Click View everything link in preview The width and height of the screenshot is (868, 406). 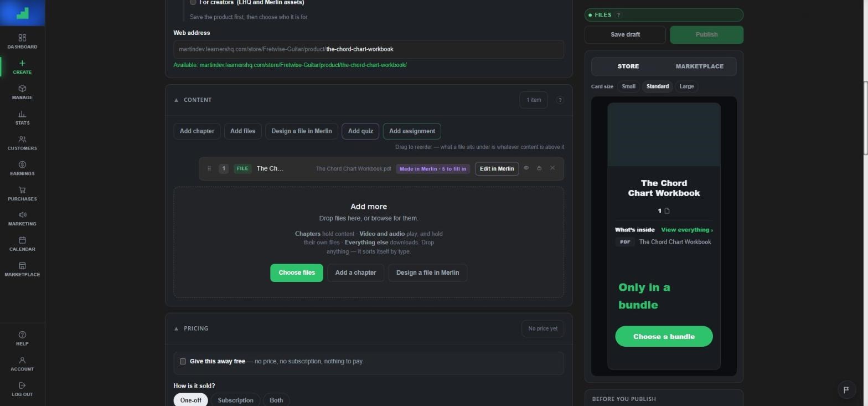click(x=686, y=230)
